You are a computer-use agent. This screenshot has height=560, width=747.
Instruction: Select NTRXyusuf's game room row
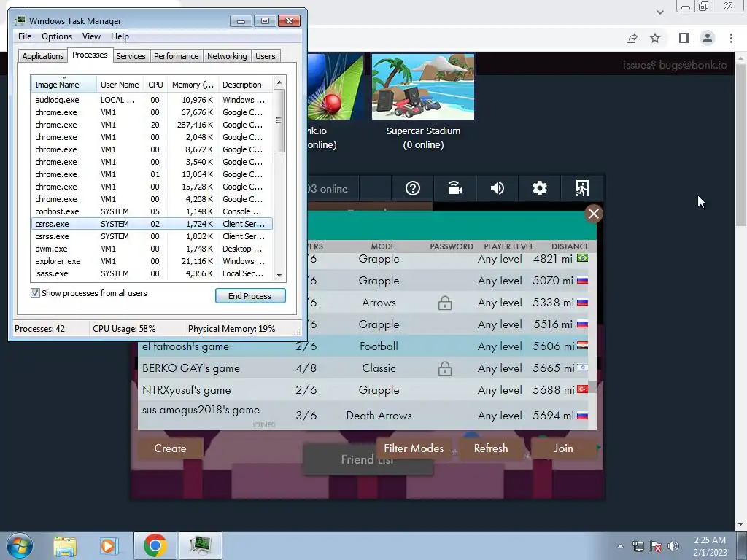(363, 390)
